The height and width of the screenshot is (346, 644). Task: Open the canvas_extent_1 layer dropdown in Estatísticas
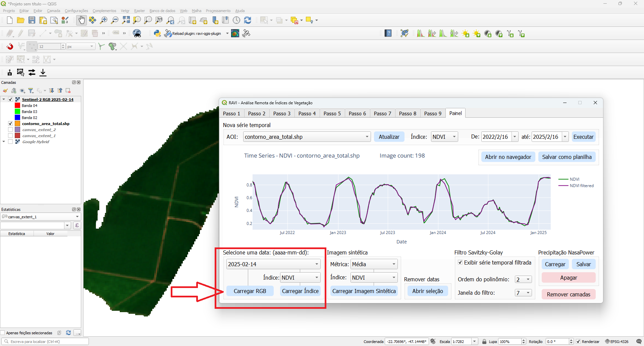[41, 217]
